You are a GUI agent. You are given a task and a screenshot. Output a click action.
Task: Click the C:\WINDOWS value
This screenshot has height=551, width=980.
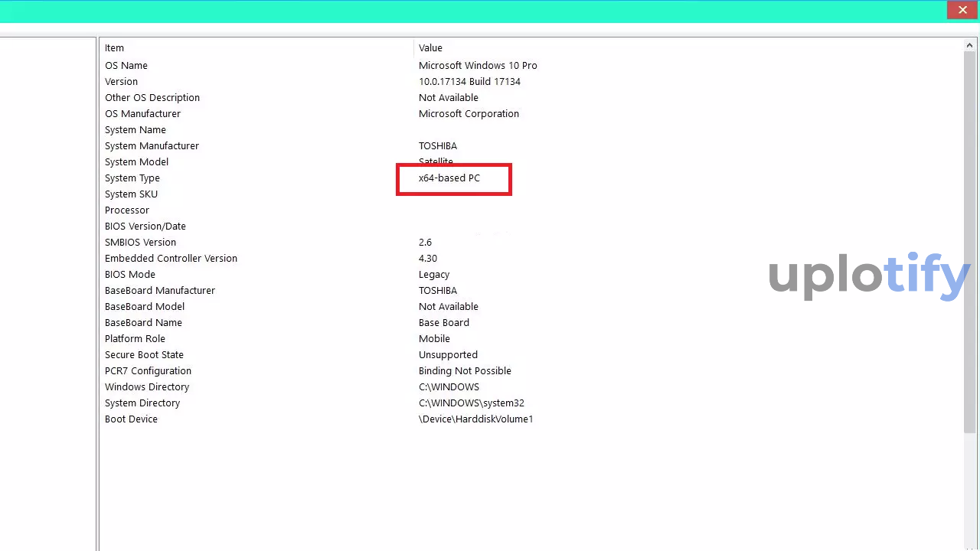[x=449, y=386]
